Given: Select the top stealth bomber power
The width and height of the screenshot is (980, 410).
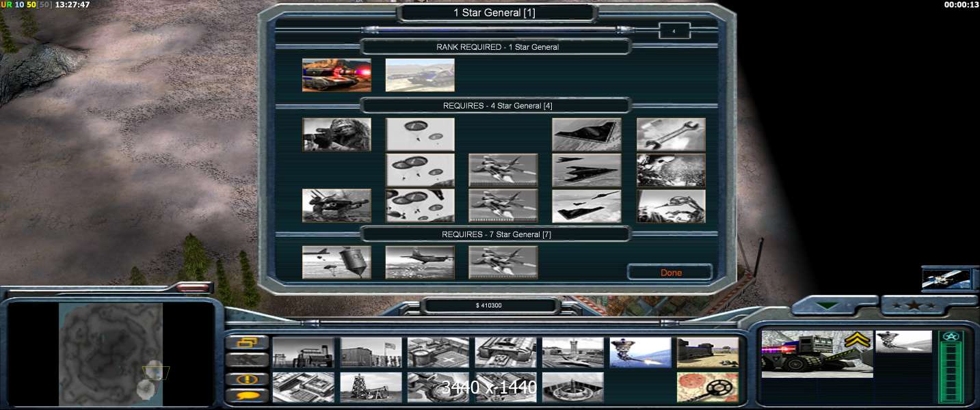Looking at the screenshot, I should (586, 135).
